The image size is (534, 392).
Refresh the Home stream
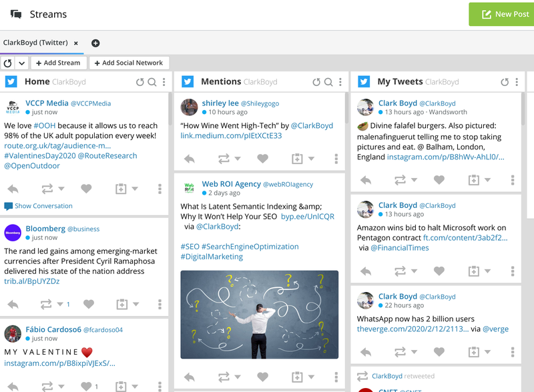coord(140,82)
